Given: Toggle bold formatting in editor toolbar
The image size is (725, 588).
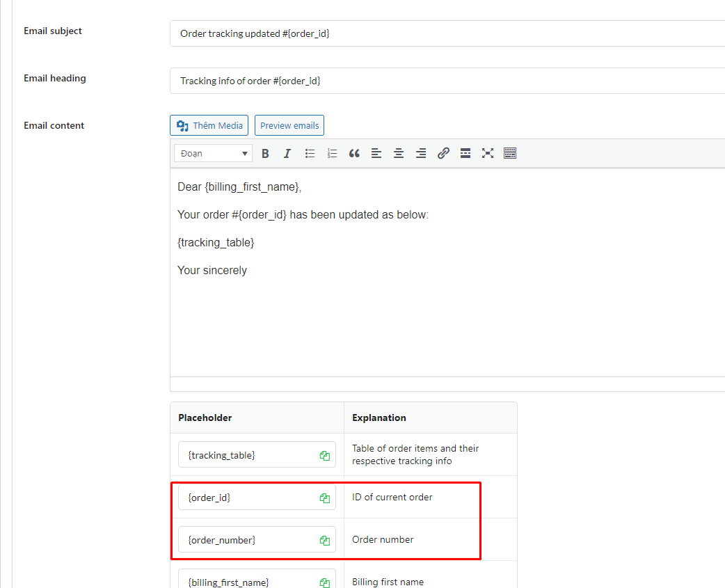Looking at the screenshot, I should [265, 154].
